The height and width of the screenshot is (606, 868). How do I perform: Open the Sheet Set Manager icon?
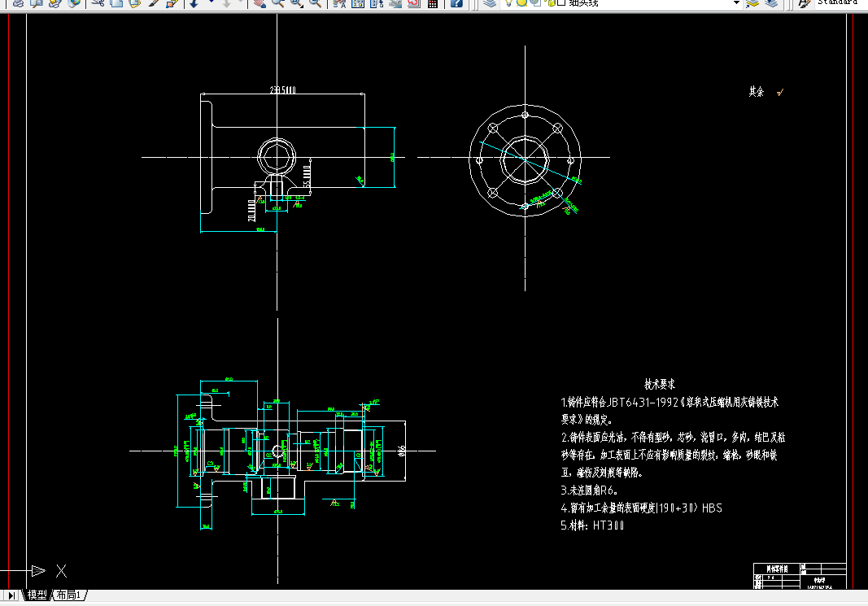point(395,2)
